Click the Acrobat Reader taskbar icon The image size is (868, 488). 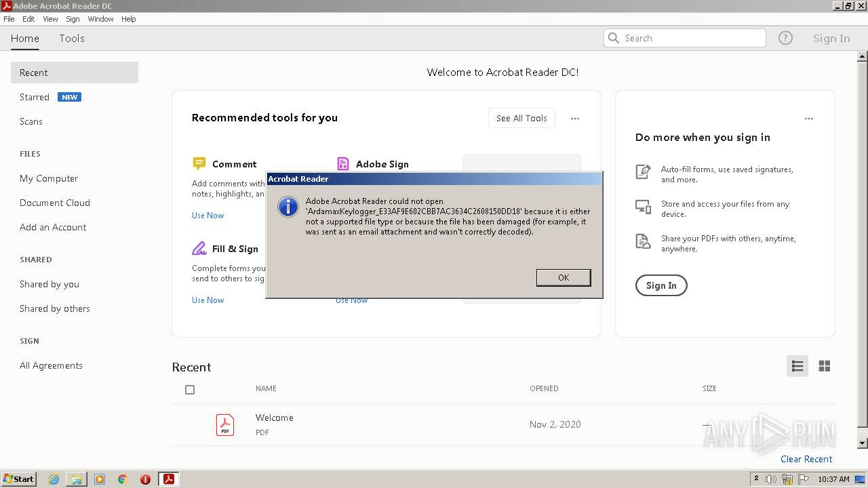coord(169,479)
